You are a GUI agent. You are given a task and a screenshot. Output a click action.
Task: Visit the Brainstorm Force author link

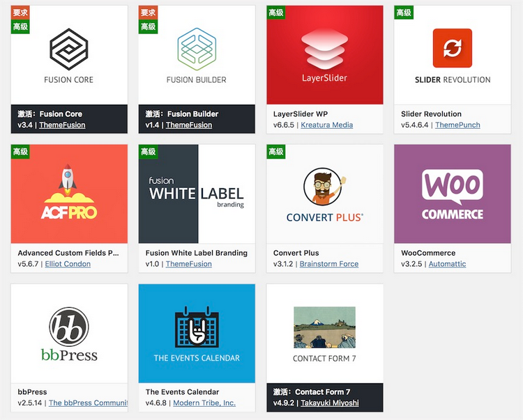(x=329, y=264)
